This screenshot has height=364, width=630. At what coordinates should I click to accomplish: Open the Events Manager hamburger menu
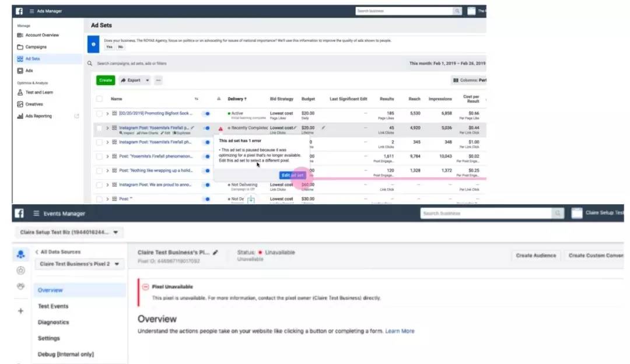tap(36, 213)
